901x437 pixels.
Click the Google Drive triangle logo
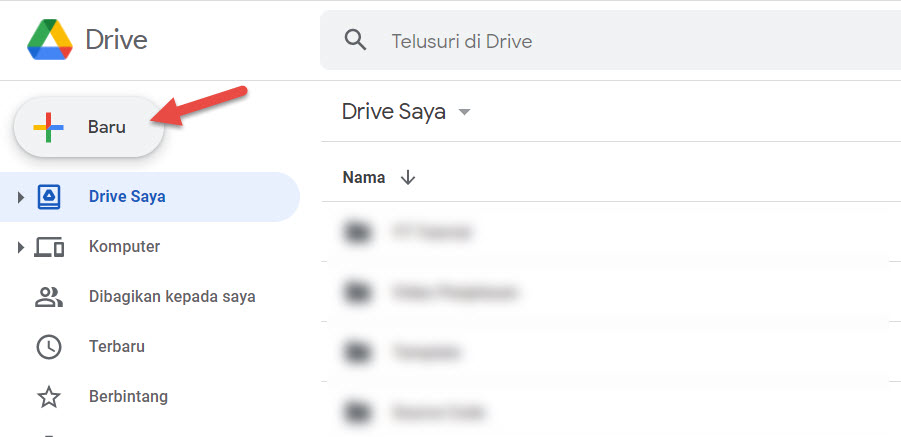(x=50, y=39)
